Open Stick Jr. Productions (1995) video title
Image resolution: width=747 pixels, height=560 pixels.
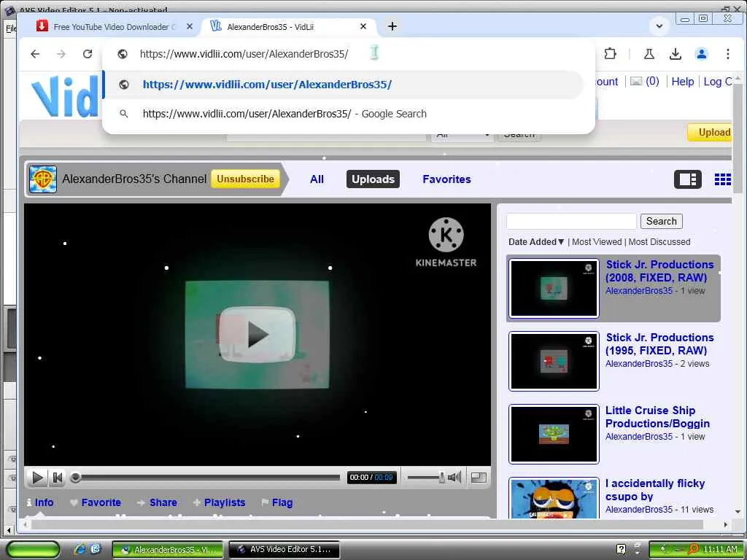pos(659,344)
